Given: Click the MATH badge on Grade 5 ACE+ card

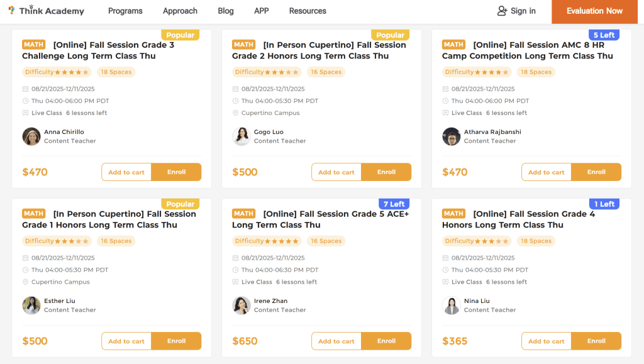Looking at the screenshot, I should click(244, 214).
